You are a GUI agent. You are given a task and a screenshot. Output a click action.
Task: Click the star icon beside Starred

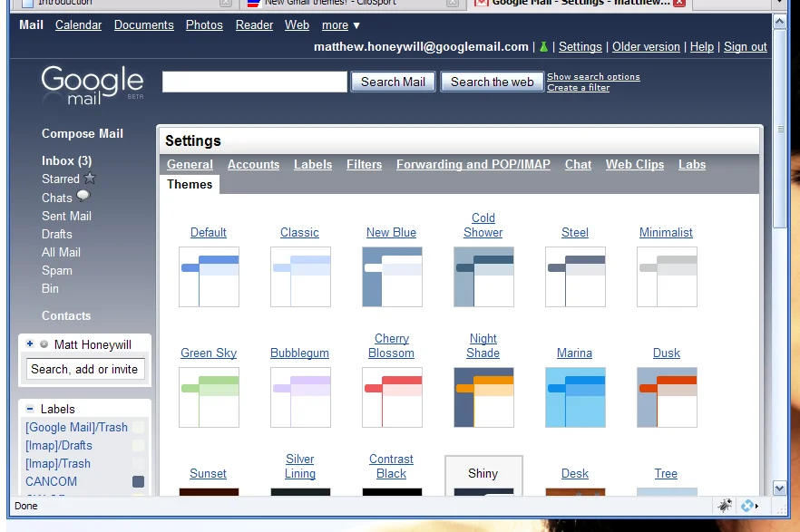[90, 179]
